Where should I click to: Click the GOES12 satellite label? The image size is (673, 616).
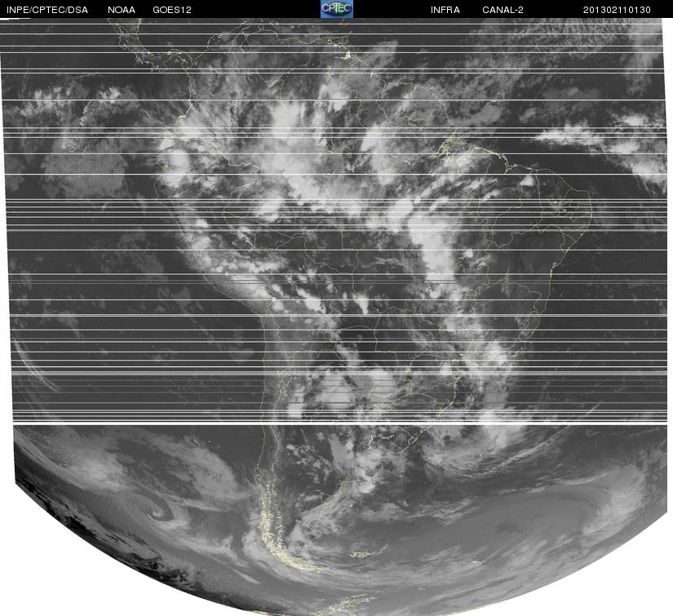coord(172,10)
